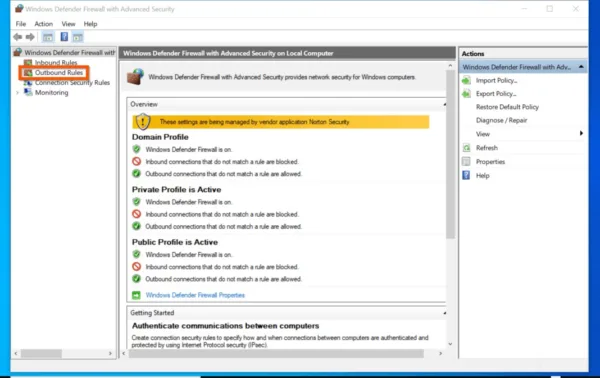The image size is (600, 378).
Task: Open the View menu
Action: (68, 24)
